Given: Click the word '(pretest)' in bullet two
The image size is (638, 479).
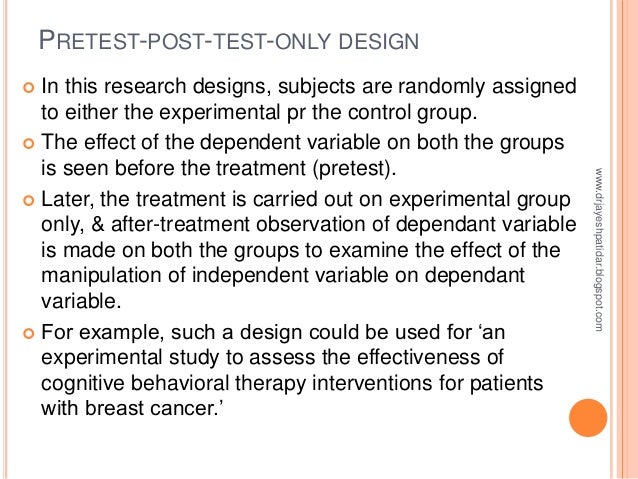Looking at the screenshot, I should (x=354, y=168).
